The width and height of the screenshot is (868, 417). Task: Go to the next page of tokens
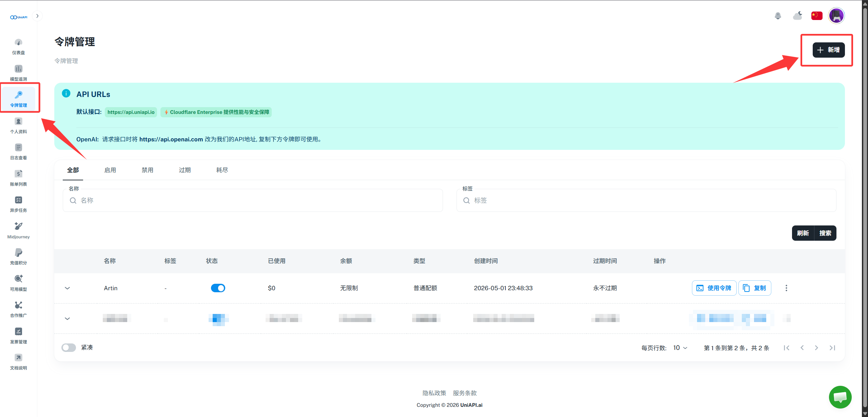816,348
